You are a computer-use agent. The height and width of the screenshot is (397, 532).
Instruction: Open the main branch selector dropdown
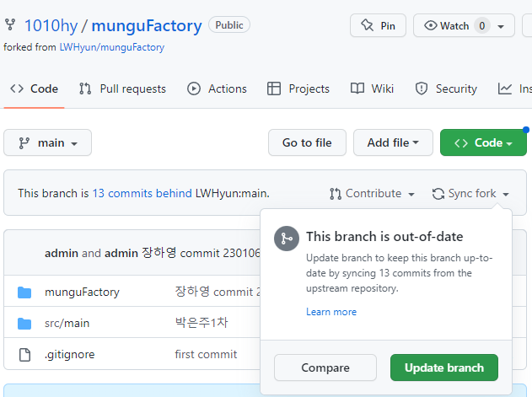(47, 142)
